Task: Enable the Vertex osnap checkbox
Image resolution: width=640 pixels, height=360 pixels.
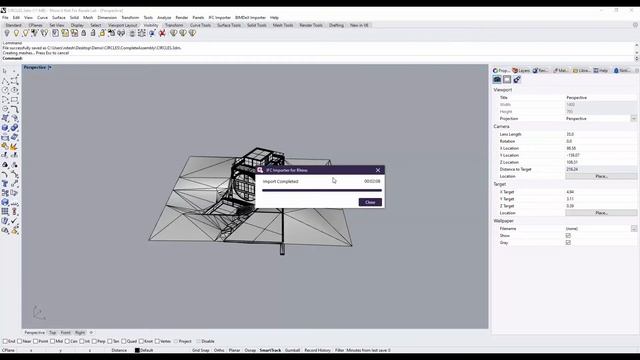Action: 157,341
